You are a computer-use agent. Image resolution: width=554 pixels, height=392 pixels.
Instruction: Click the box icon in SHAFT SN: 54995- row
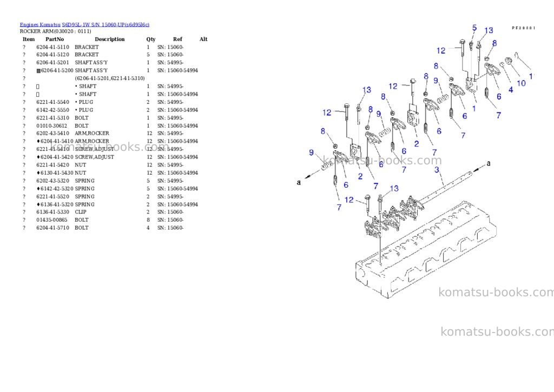point(38,87)
